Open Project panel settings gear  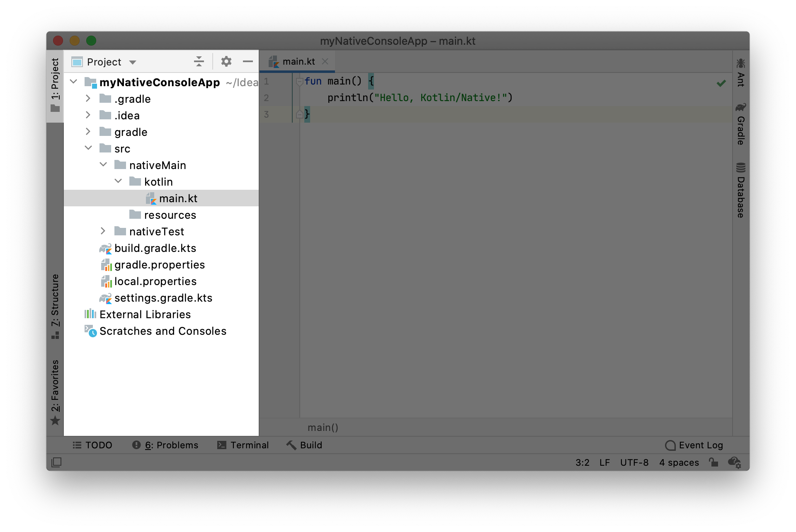226,62
